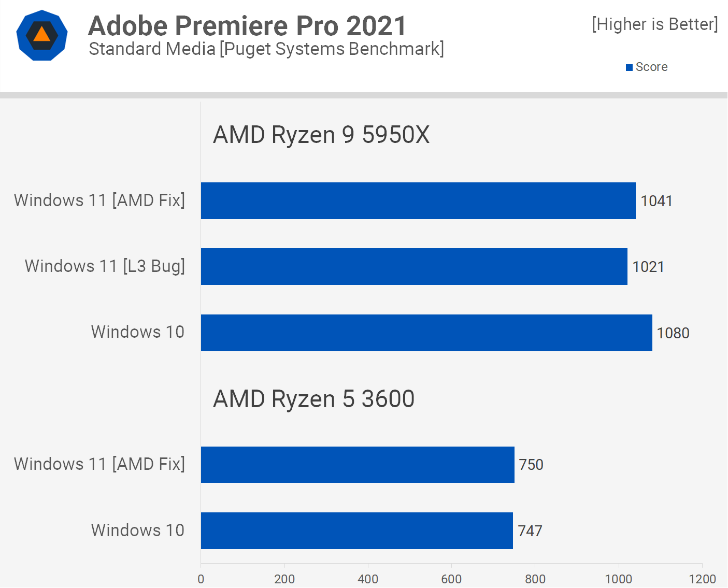
Task: Click the blue Score legend swatch
Action: coord(629,67)
